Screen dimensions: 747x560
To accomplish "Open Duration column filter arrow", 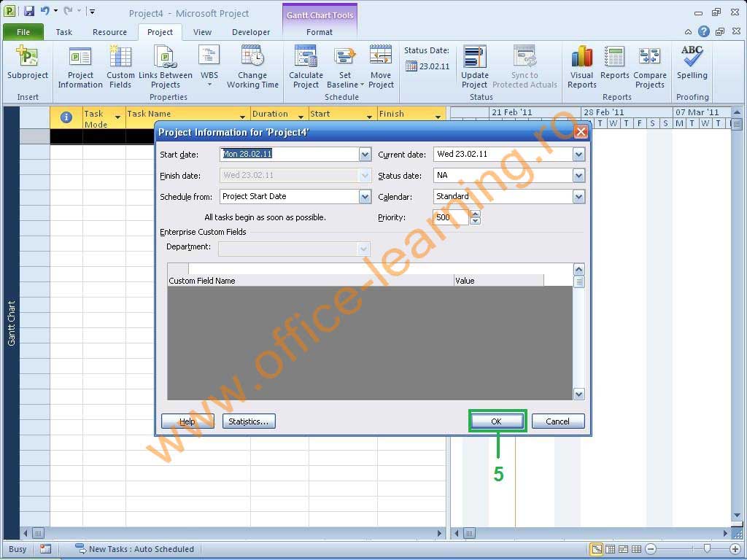I will [x=301, y=117].
